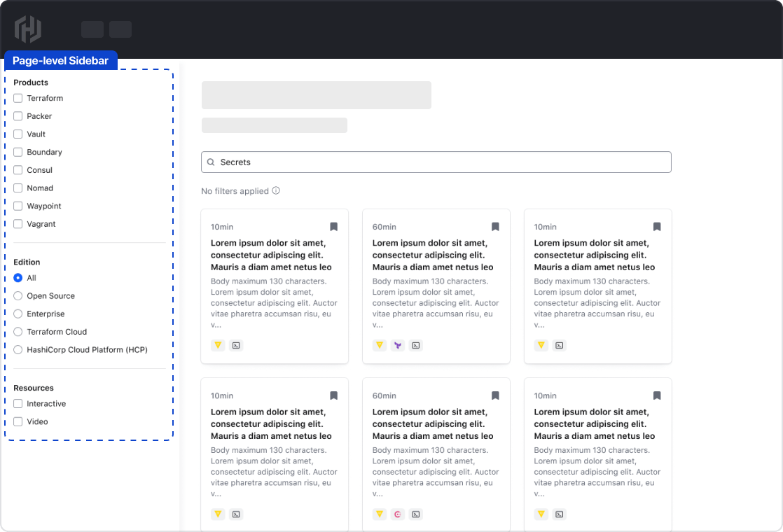This screenshot has width=783, height=532.
Task: Click the pink Consul badge on bottom card
Action: tap(397, 514)
